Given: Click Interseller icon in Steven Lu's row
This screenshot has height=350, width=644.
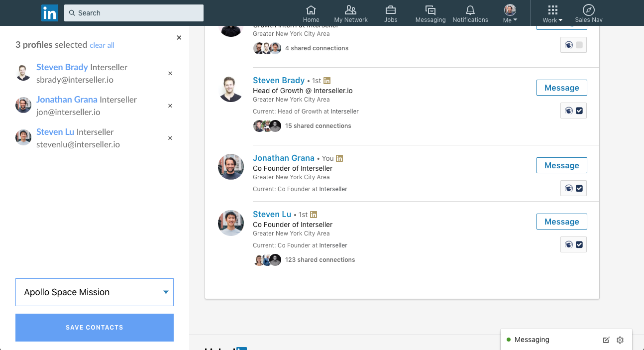Looking at the screenshot, I should 569,244.
